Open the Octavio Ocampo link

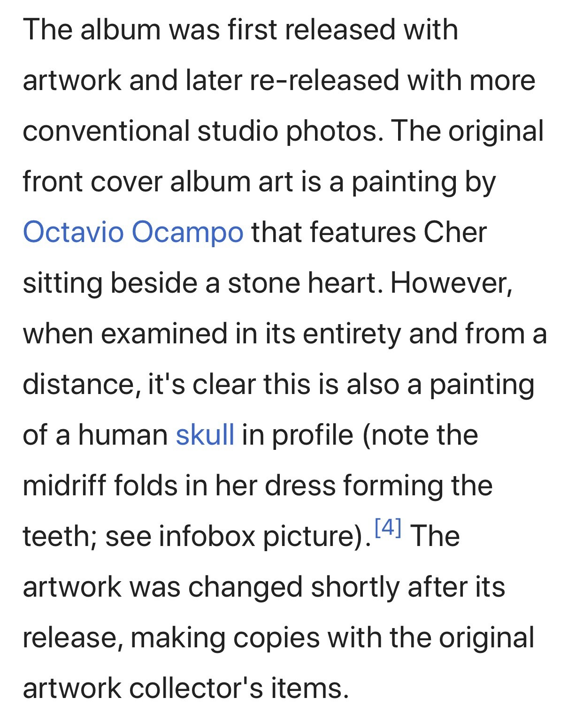[x=133, y=232]
